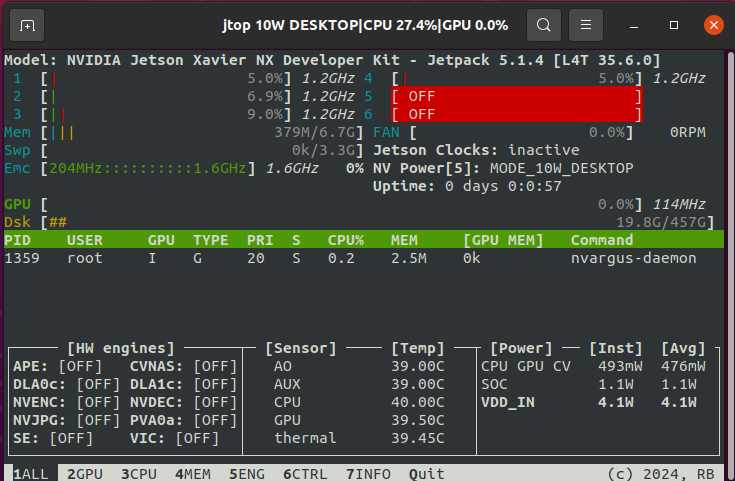
Task: Click the GPU 114MHz frequency value
Action: pos(679,204)
